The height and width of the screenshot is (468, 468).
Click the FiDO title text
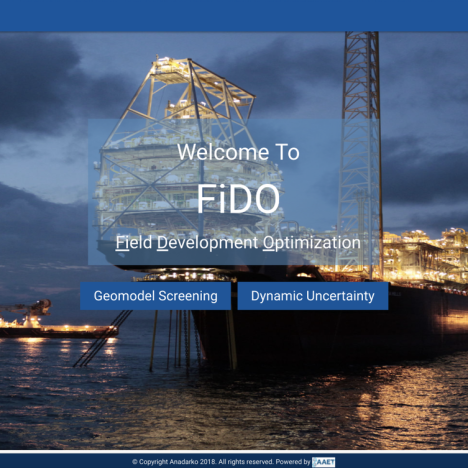point(238,199)
